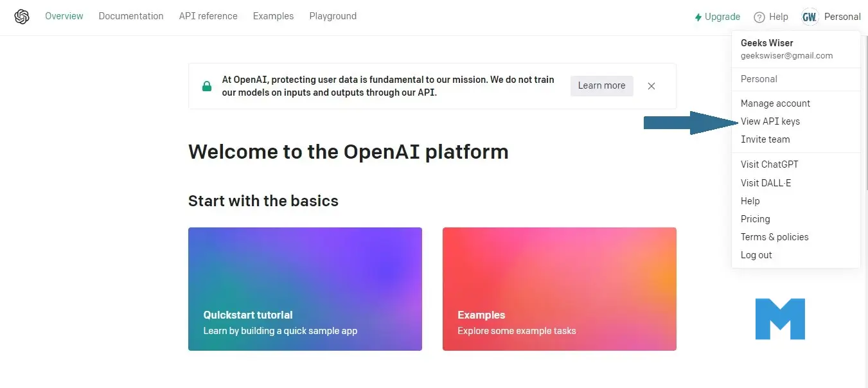Click the geekswiser@gmail.com email text
Image resolution: width=868 pixels, height=388 pixels.
coord(787,56)
